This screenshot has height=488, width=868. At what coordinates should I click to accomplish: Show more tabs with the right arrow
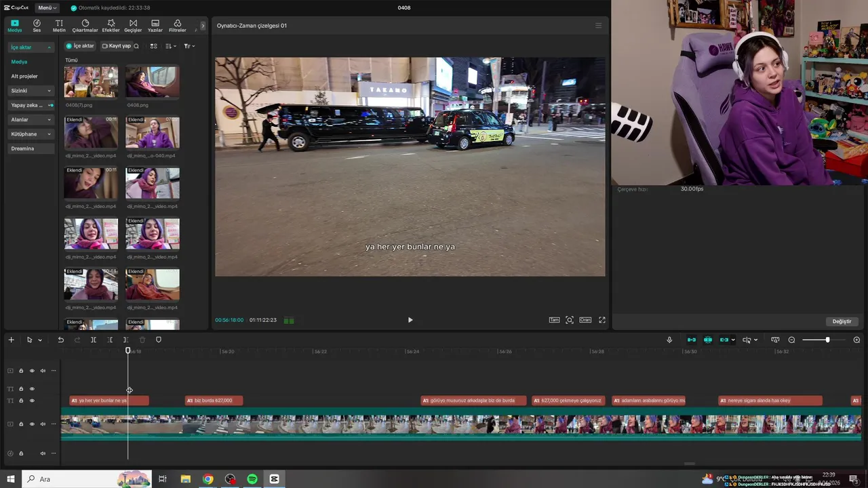(202, 26)
